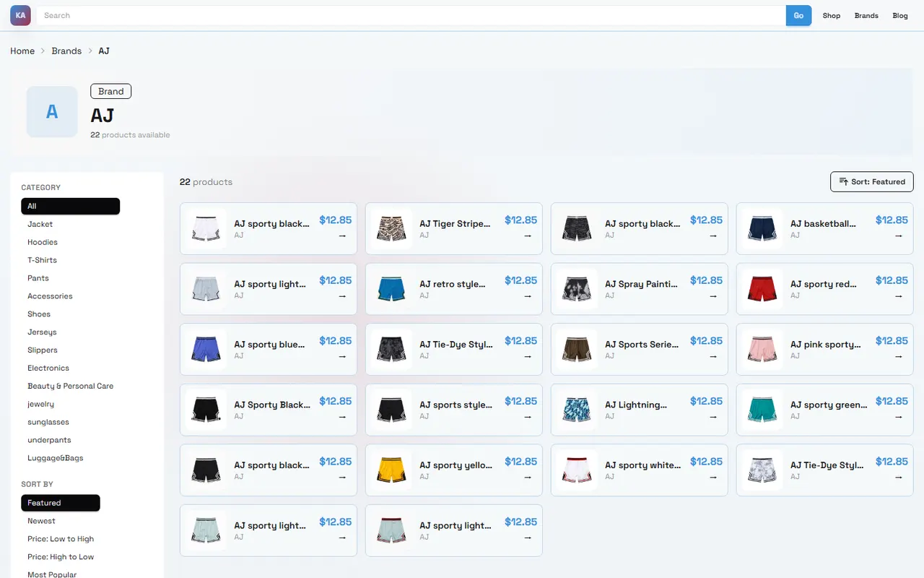Click arrow on AJ Lightning product card
The width and height of the screenshot is (924, 578).
tap(713, 417)
